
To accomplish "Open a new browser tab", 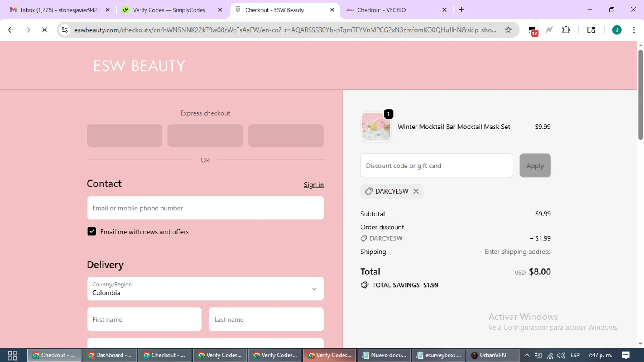I will (x=461, y=10).
